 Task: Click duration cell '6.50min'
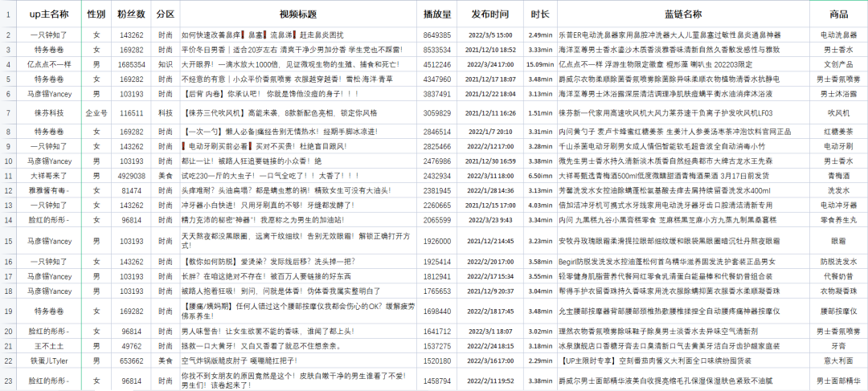540,176
